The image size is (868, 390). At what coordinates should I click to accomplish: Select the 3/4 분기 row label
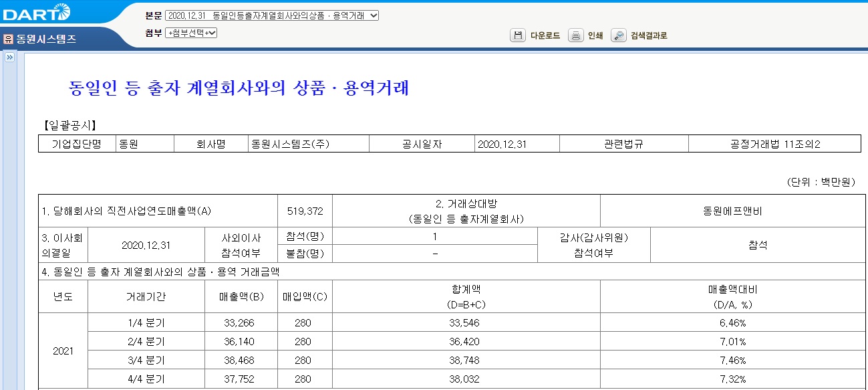pyautogui.click(x=146, y=360)
